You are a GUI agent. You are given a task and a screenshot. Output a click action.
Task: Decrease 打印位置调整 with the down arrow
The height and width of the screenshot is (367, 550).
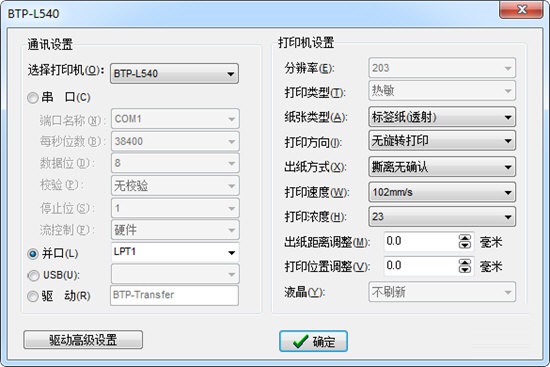pyautogui.click(x=465, y=269)
